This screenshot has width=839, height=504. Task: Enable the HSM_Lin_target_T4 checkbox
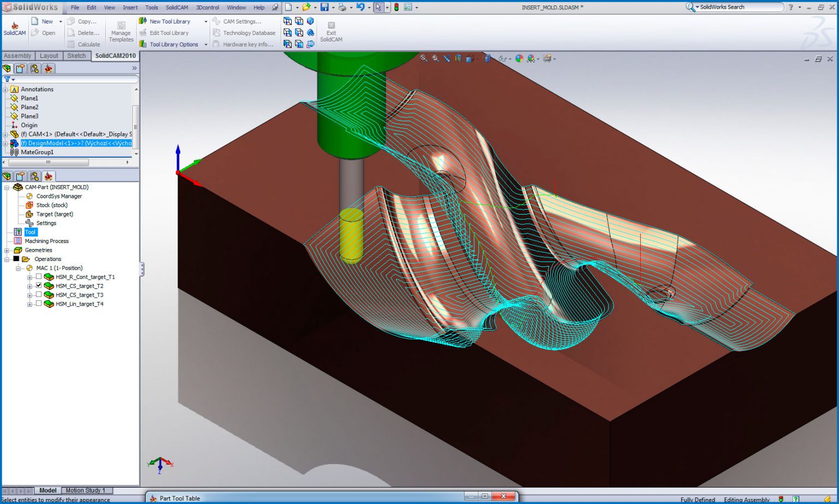click(x=39, y=304)
